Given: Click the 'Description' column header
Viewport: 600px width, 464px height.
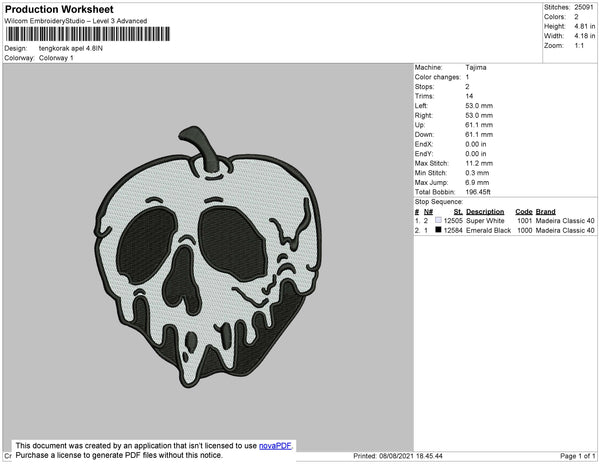Looking at the screenshot, I should click(485, 212).
